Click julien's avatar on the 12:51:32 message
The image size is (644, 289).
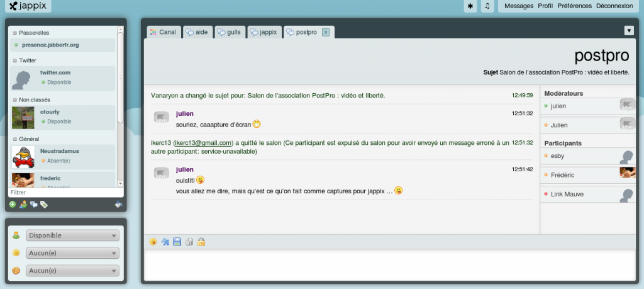point(162,117)
